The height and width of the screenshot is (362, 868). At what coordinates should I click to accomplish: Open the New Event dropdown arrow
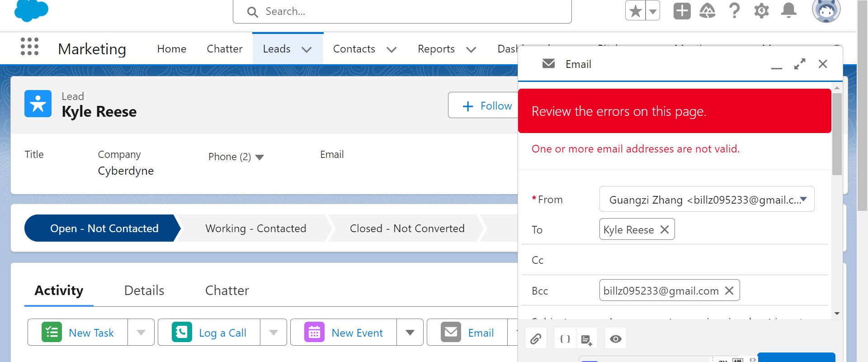tap(410, 333)
